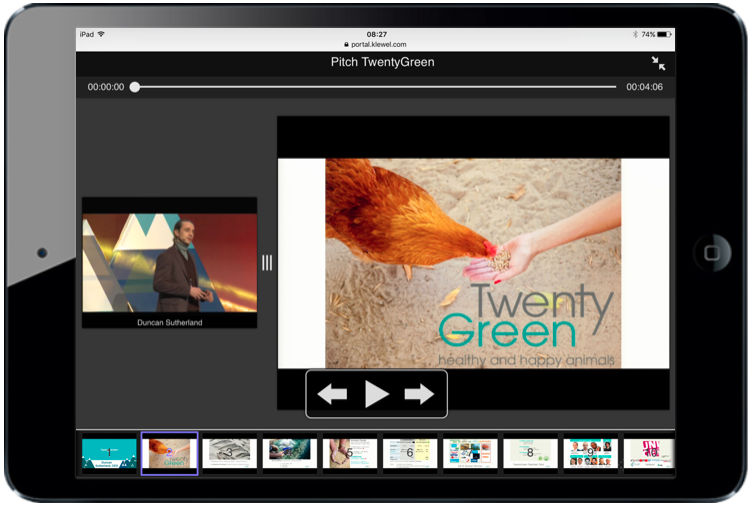The image size is (751, 506).
Task: Select slide thumbnail 3
Action: tap(230, 453)
